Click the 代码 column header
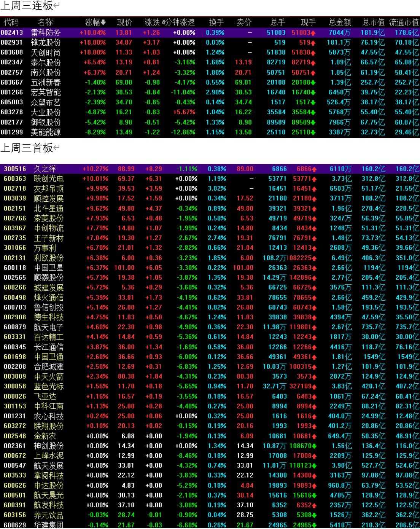 click(x=11, y=22)
